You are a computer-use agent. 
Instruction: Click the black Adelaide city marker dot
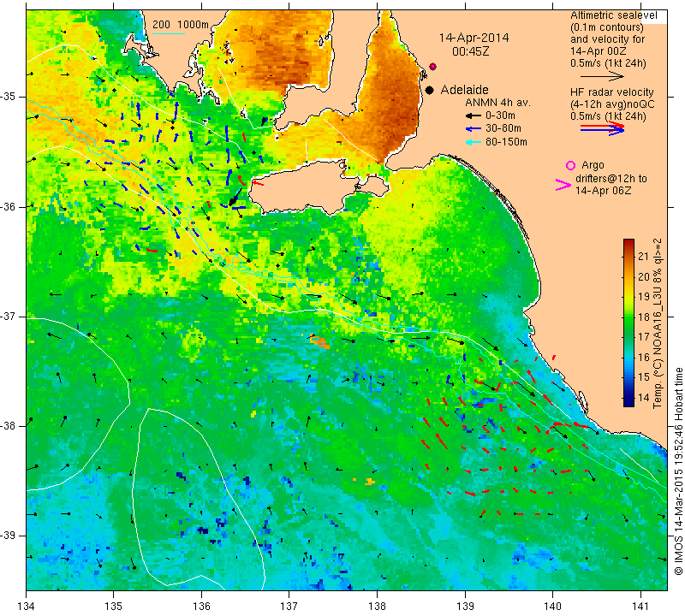coord(430,91)
